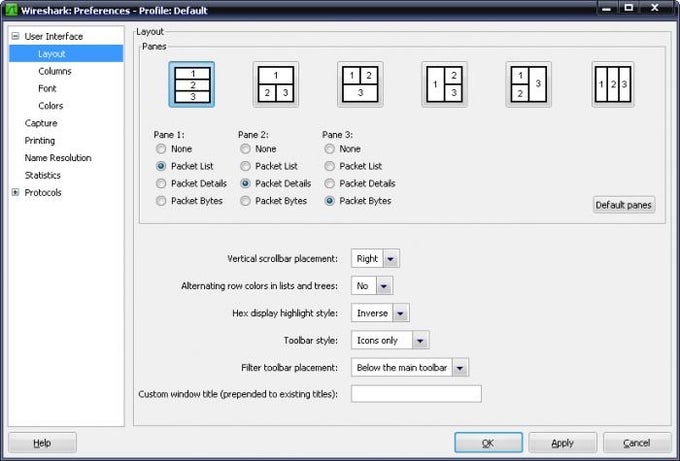Open Filter toolbar placement dropdown

pos(410,368)
